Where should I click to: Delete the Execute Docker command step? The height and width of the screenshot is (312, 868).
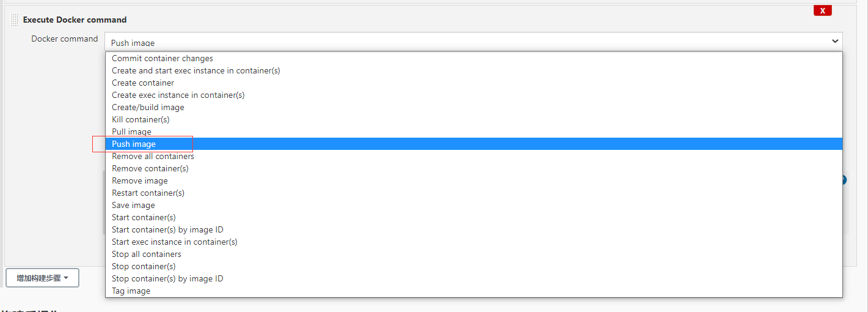tap(822, 10)
